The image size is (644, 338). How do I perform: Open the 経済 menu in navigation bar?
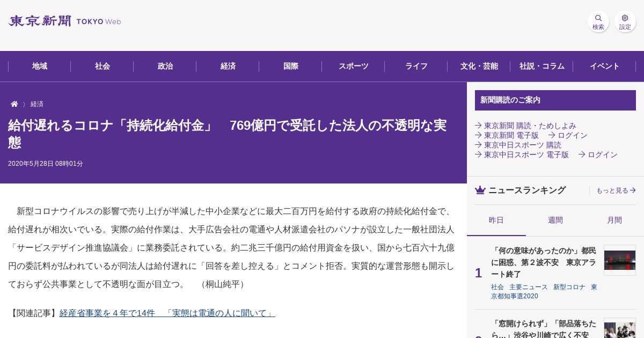[x=228, y=66]
